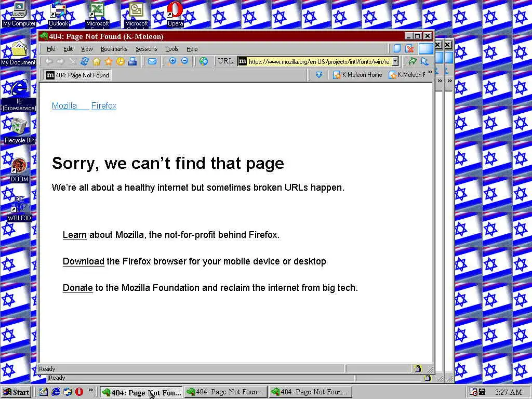Open the File menu
This screenshot has height=399, width=532.
(51, 49)
